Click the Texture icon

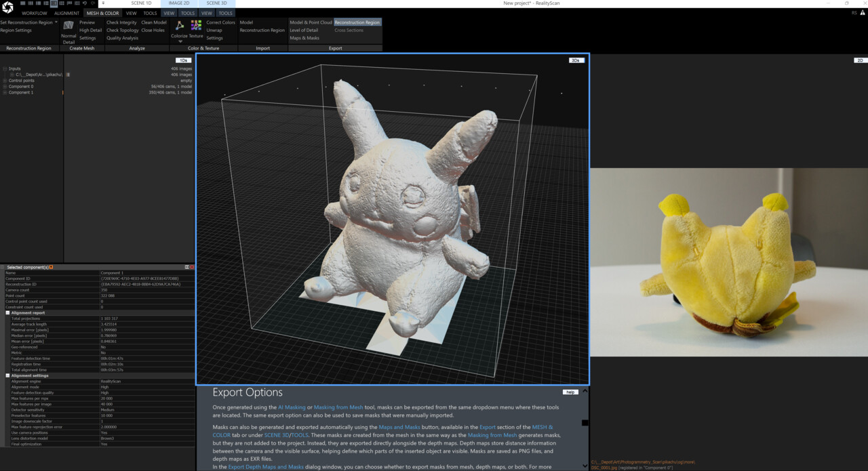[196, 26]
